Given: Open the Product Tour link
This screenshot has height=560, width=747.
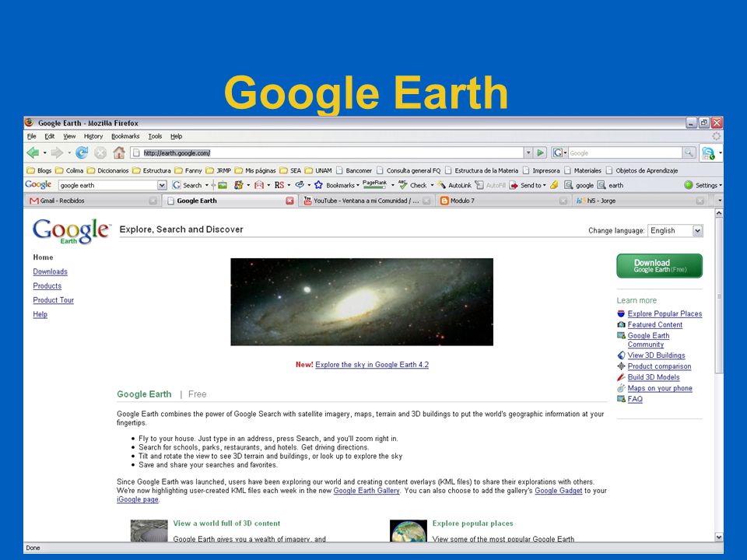Looking at the screenshot, I should pyautogui.click(x=54, y=300).
